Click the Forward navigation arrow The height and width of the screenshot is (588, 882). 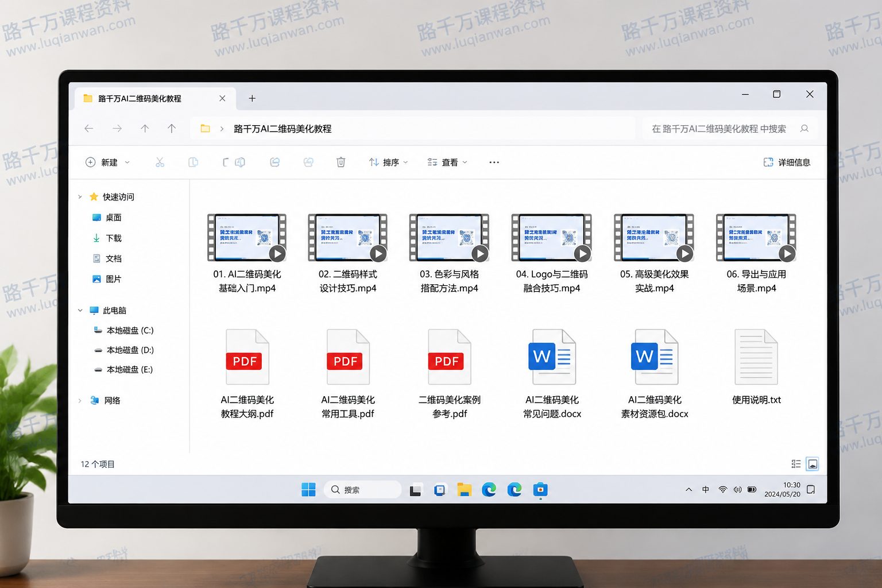tap(117, 129)
